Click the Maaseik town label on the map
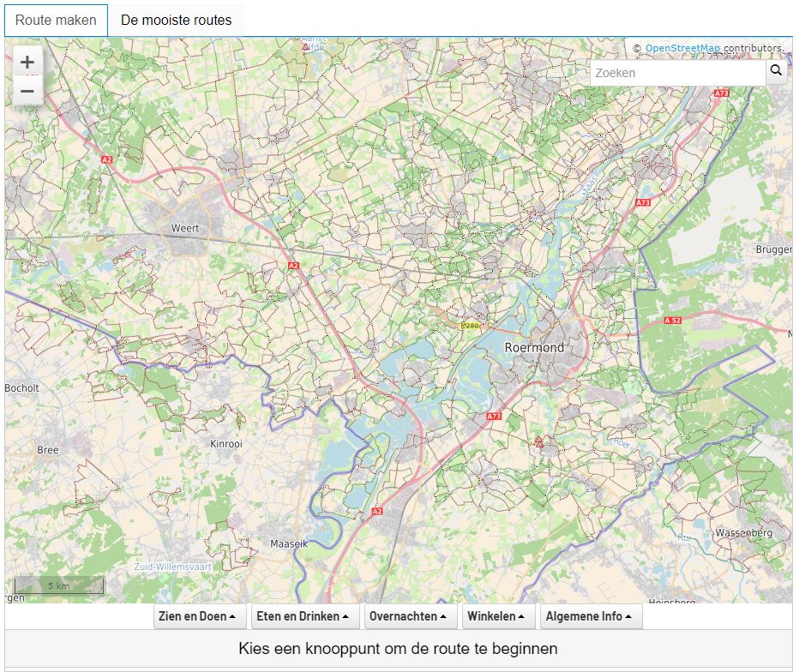The image size is (799, 672). 290,543
